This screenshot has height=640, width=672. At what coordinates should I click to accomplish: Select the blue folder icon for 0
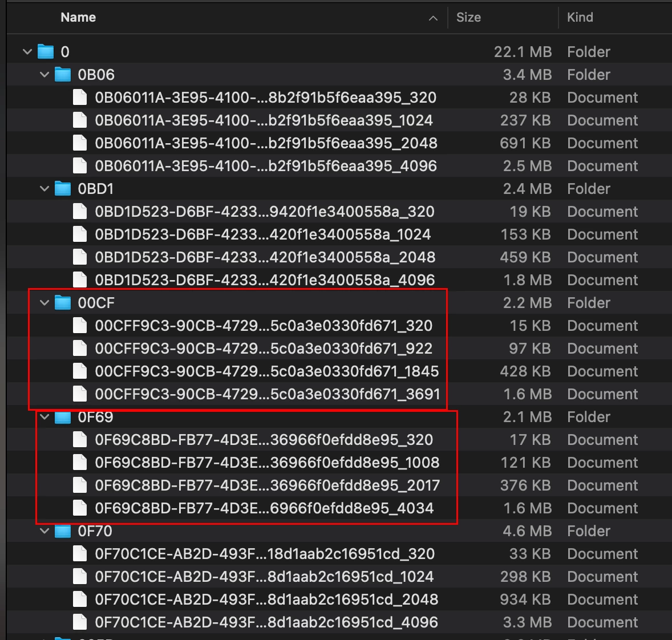click(46, 51)
